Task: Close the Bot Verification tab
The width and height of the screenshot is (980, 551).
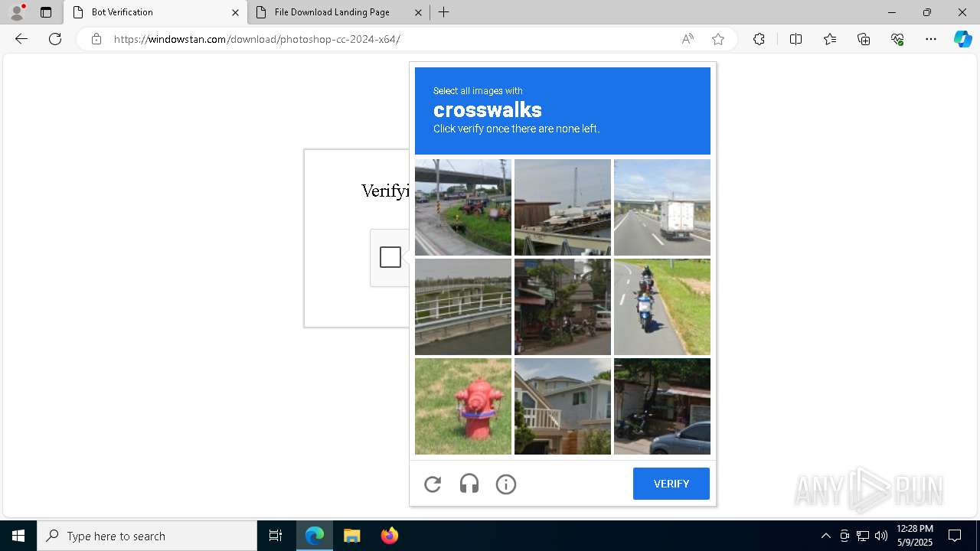Action: tap(235, 12)
